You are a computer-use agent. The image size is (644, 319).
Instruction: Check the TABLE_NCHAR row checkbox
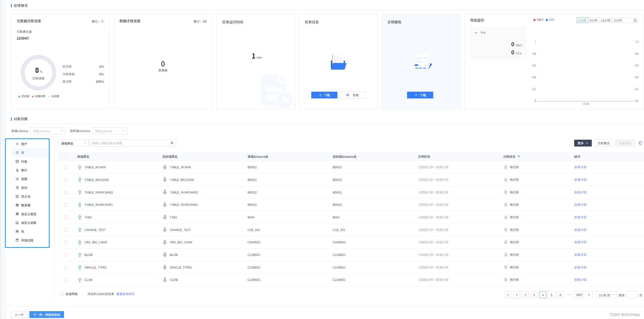pos(66,167)
